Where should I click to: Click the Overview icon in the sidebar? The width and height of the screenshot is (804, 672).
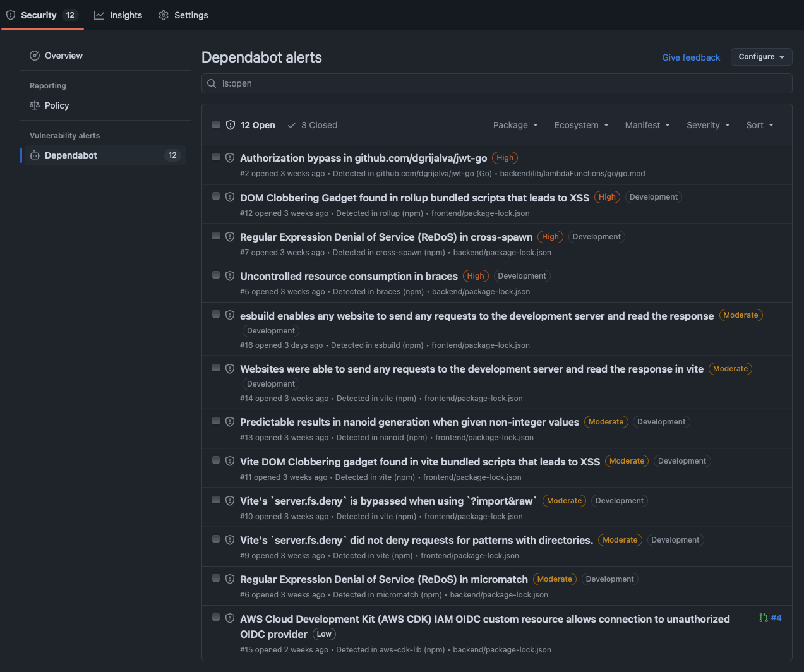pyautogui.click(x=34, y=56)
